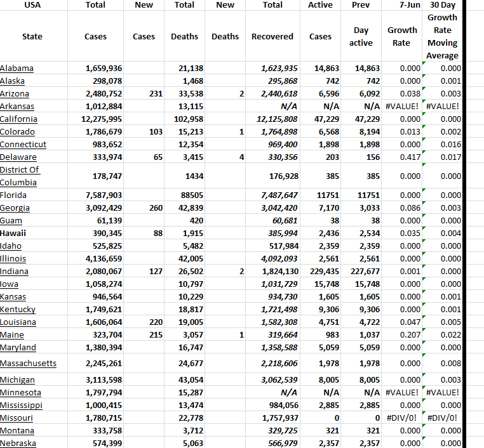
Task: Open the Nebraska state link
Action: 18,443
